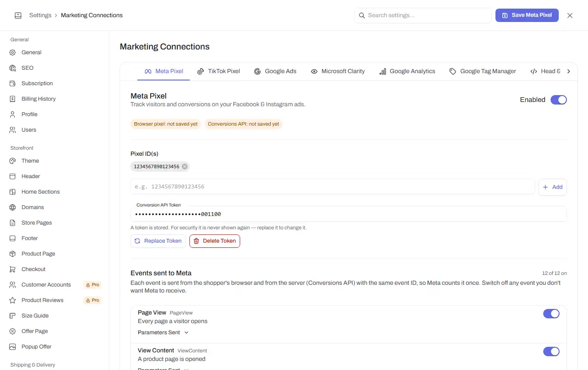
Task: Turn off the Page View event toggle
Action: (551, 314)
